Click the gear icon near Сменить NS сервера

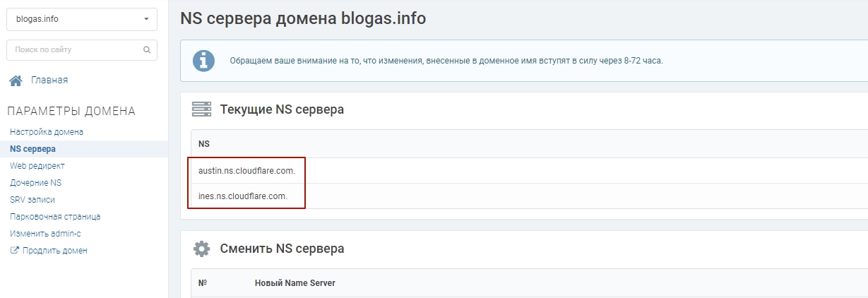coord(202,249)
